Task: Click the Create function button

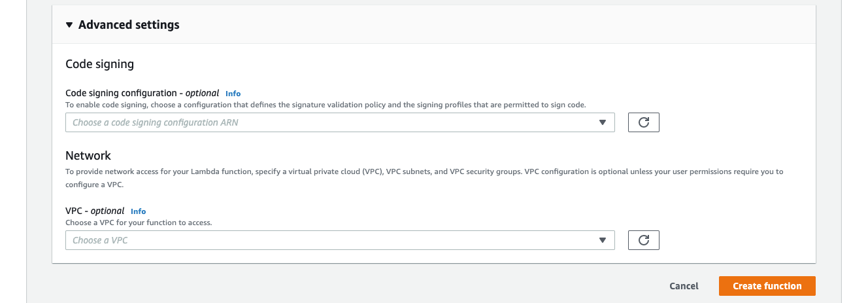Action: tap(767, 286)
